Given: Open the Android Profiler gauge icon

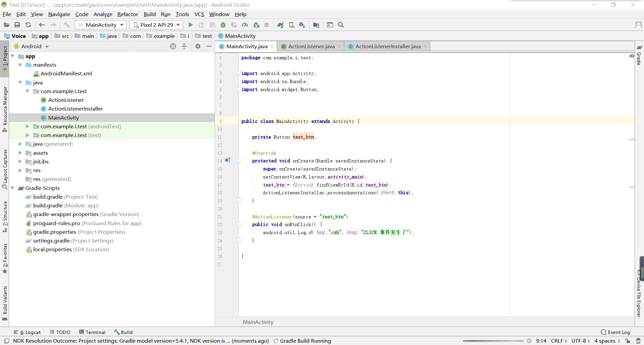Looking at the screenshot, I should pyautogui.click(x=245, y=25).
